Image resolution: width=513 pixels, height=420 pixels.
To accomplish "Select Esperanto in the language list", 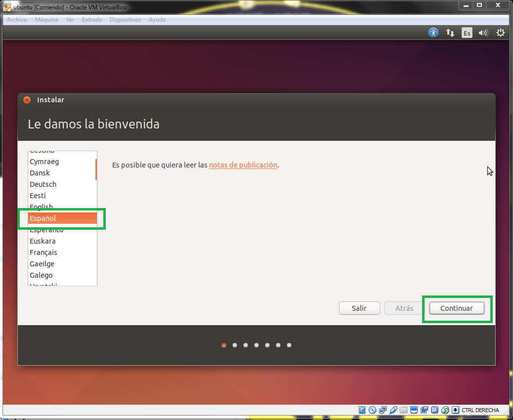I will coord(61,230).
